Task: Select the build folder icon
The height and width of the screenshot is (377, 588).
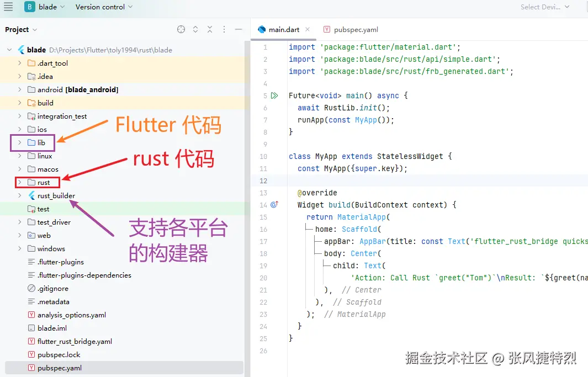Action: (x=31, y=103)
